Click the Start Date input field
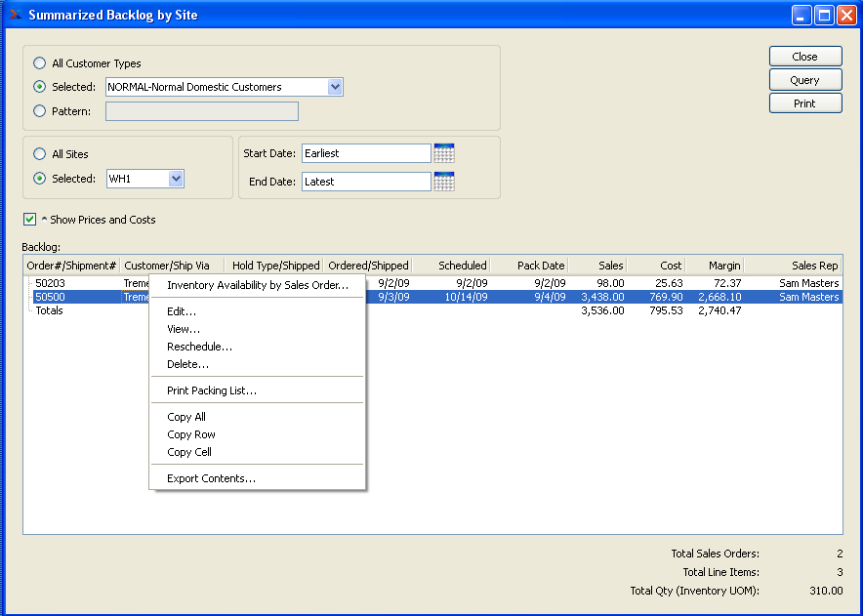Viewport: 863px width, 616px height. 365,153
